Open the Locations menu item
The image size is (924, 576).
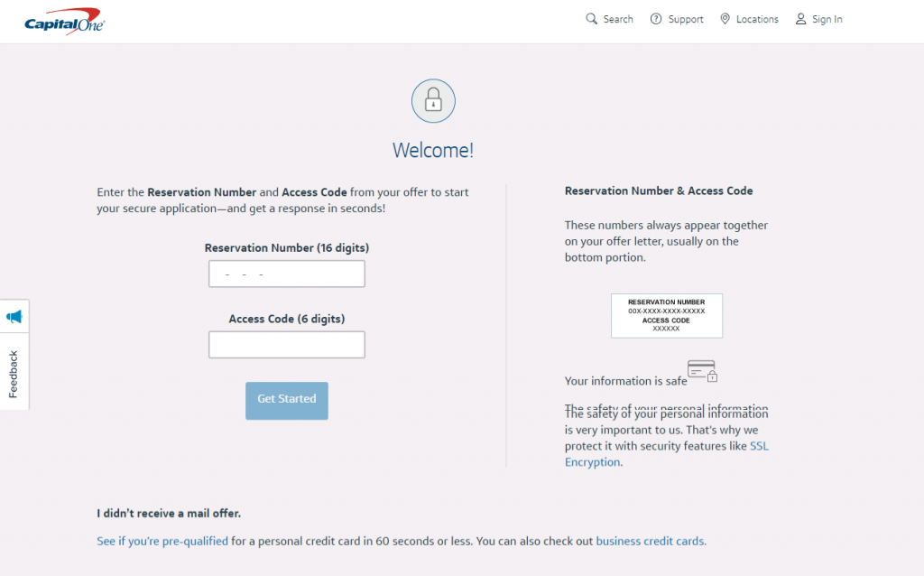coord(750,19)
